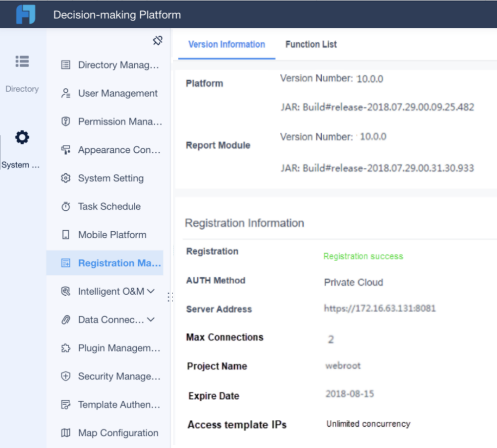Open the System Setting menu item
497x448 pixels.
coord(111,178)
